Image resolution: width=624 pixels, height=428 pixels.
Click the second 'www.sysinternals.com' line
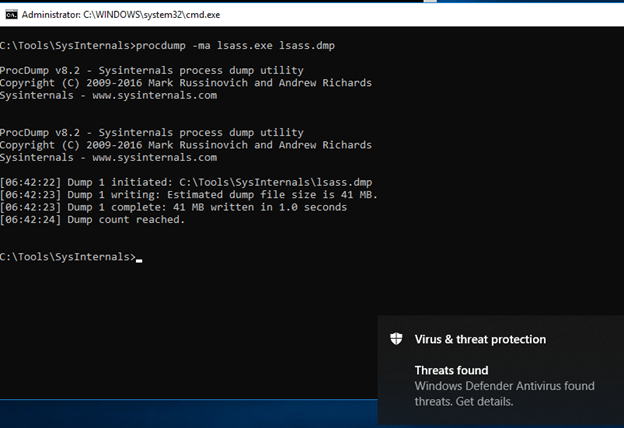coord(109,158)
